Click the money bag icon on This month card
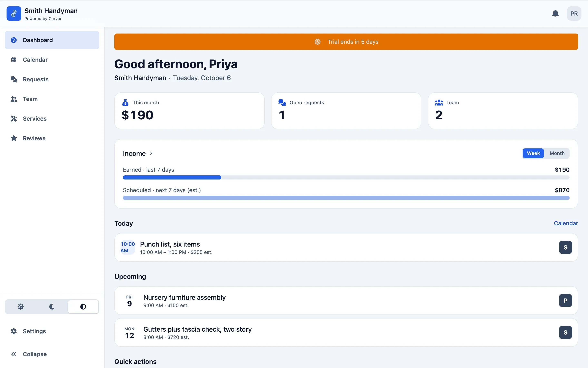 (x=125, y=102)
